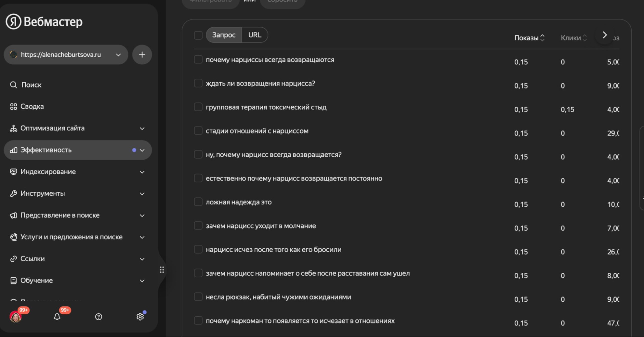This screenshot has width=644, height=337.
Task: Click the Ссылки chain link icon
Action: tap(13, 259)
